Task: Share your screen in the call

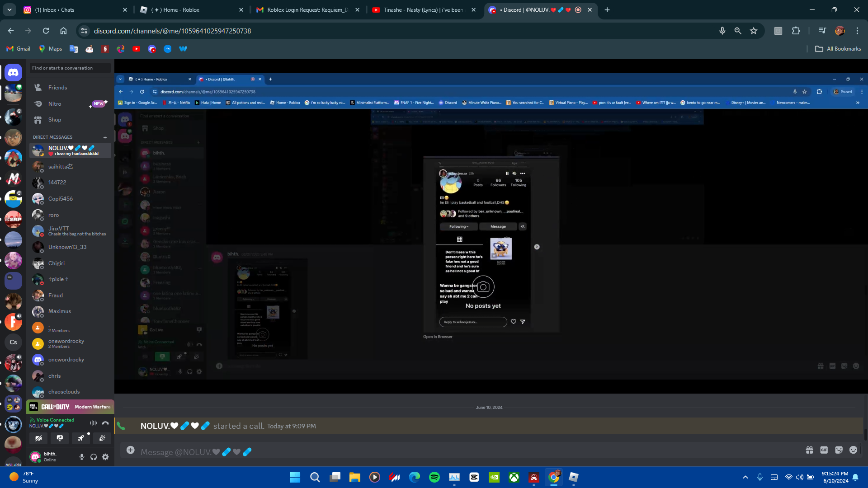Action: tap(60, 438)
